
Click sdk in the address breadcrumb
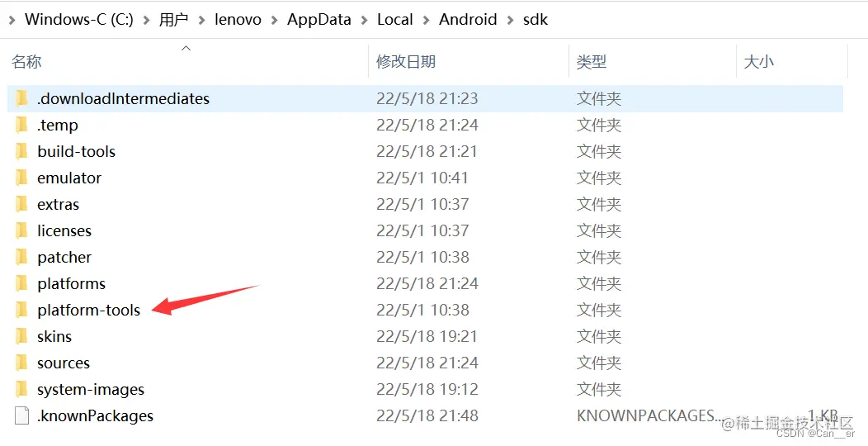535,20
